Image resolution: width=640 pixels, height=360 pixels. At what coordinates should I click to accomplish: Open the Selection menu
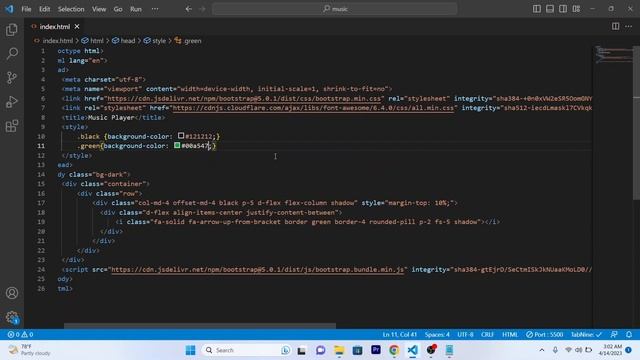click(x=71, y=9)
